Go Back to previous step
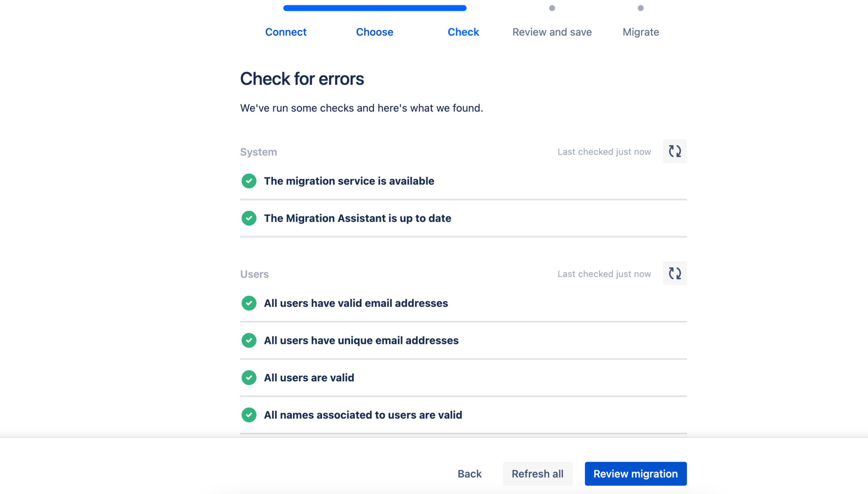 coord(469,474)
